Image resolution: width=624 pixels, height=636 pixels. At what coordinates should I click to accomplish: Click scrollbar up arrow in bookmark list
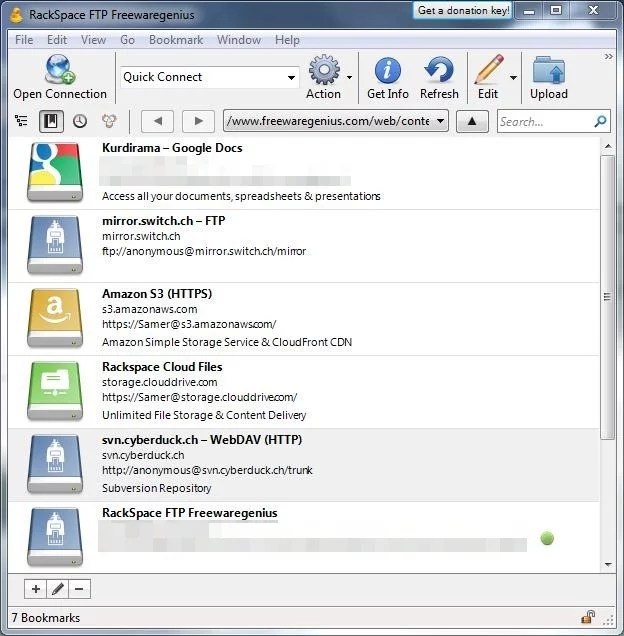click(608, 146)
